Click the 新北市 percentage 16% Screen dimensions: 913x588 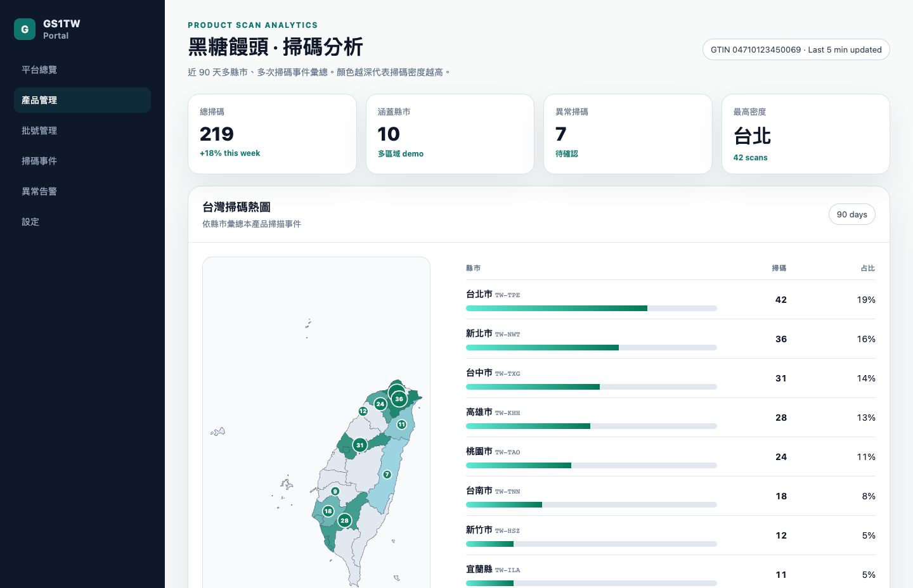point(866,339)
